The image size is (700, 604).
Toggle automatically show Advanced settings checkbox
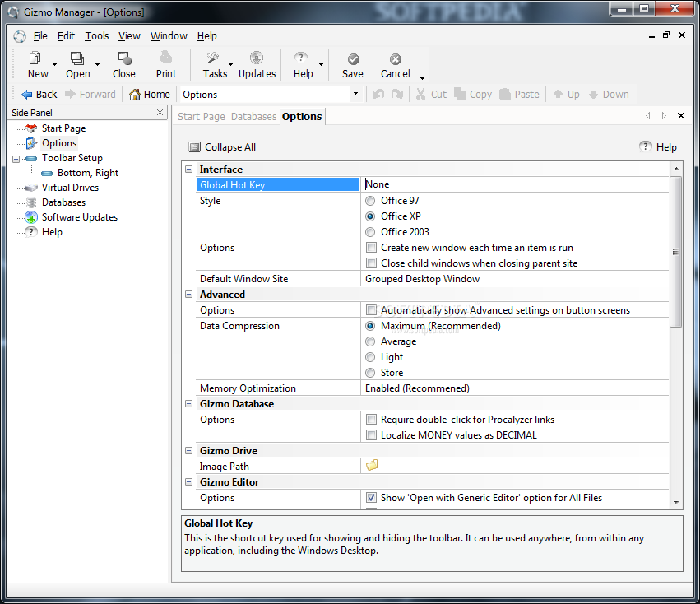pyautogui.click(x=371, y=309)
